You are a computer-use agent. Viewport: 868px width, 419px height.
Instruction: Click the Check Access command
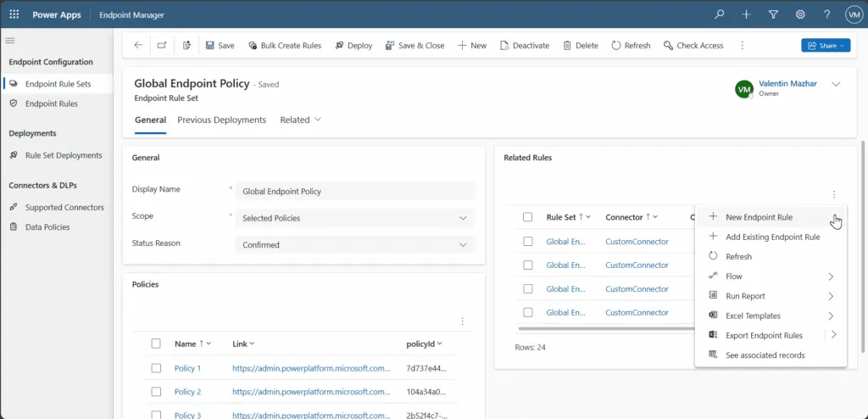693,46
